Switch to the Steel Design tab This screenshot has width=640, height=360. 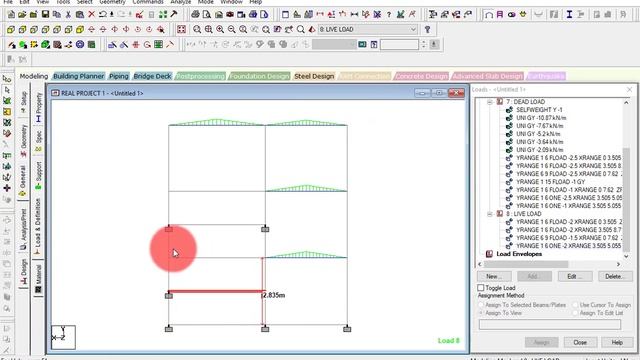[x=314, y=76]
